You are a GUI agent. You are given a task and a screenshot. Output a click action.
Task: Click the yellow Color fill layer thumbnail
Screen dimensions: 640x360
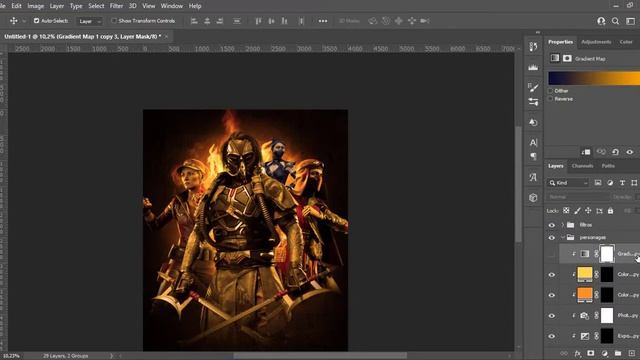point(584,274)
